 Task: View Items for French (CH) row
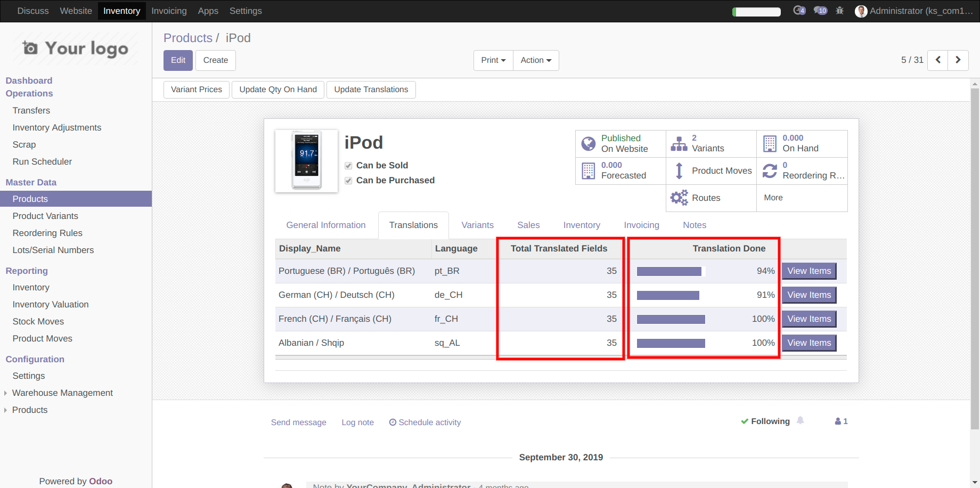(809, 319)
